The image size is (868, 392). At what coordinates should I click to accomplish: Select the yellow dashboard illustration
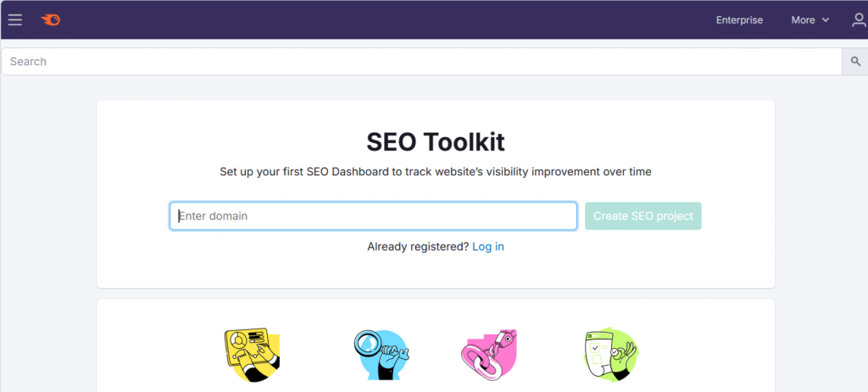pyautogui.click(x=252, y=354)
